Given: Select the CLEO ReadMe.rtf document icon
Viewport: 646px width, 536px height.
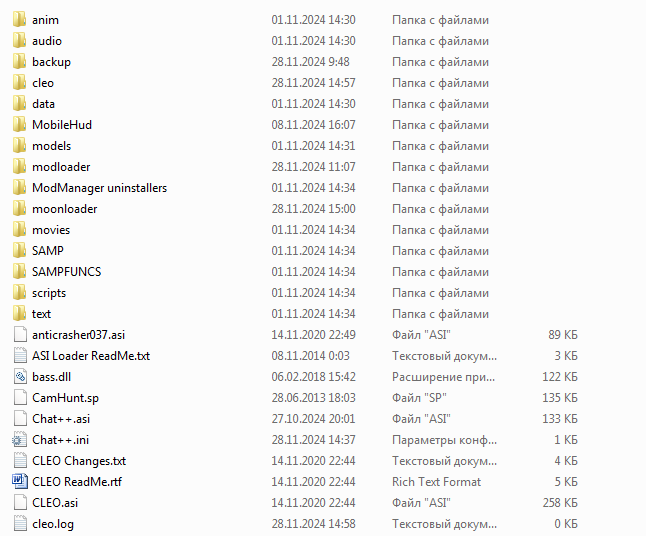Looking at the screenshot, I should coord(19,482).
